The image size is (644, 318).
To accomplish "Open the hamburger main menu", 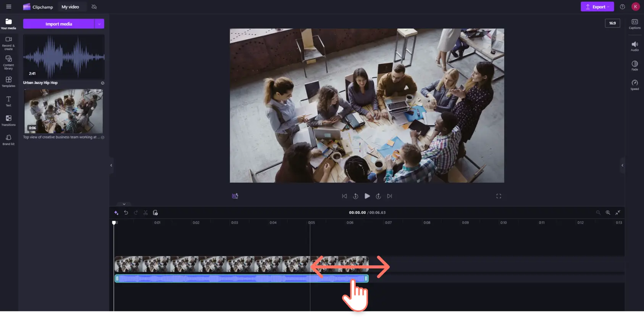I will point(9,7).
